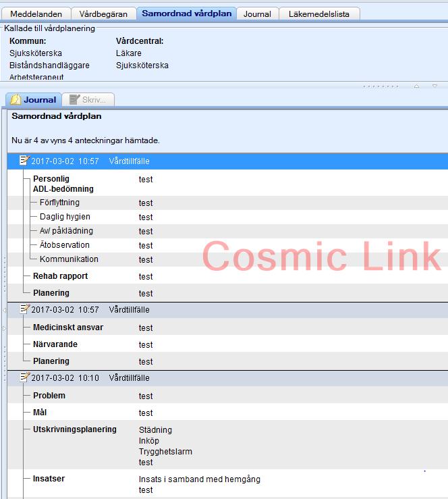The width and height of the screenshot is (448, 499).
Task: Select the highlighted 2017-03-02 10:57 Vårdtillfälle header
Action: (227, 161)
